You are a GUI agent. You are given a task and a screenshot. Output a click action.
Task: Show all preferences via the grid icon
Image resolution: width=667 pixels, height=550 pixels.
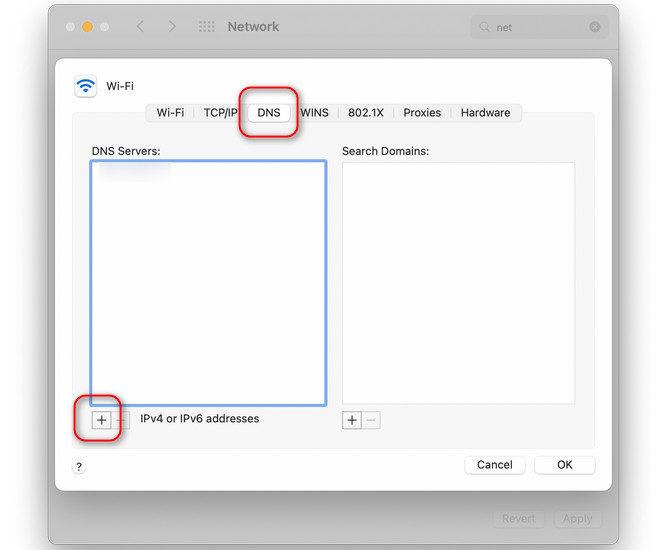click(x=207, y=27)
